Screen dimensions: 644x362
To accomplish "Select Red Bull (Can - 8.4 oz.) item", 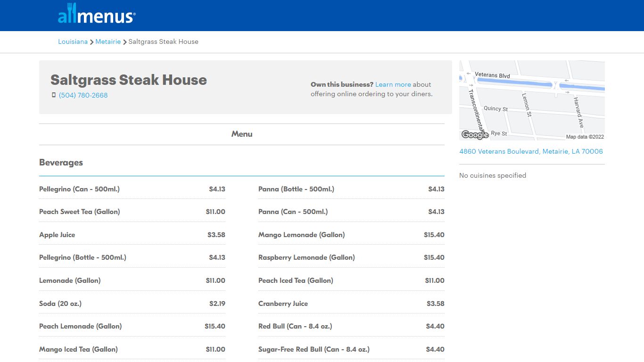I will click(x=295, y=326).
